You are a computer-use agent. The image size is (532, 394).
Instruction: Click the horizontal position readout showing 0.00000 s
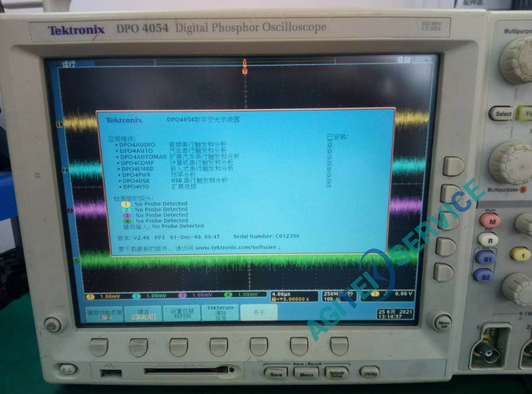294,299
